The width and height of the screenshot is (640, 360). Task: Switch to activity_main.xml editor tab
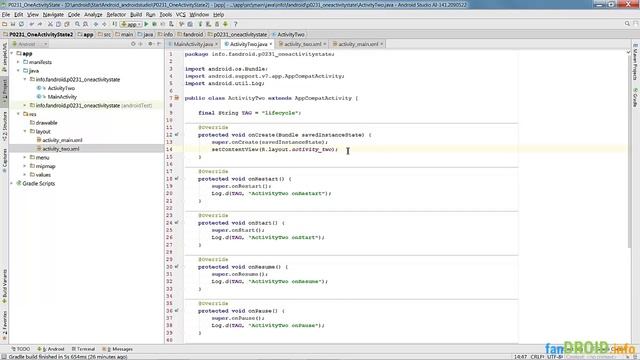click(x=358, y=44)
